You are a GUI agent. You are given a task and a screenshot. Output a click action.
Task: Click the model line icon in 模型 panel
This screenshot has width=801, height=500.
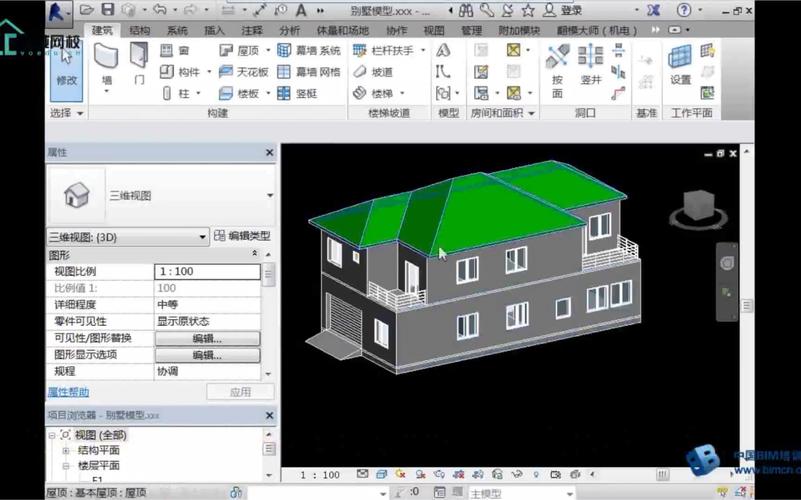tap(442, 72)
